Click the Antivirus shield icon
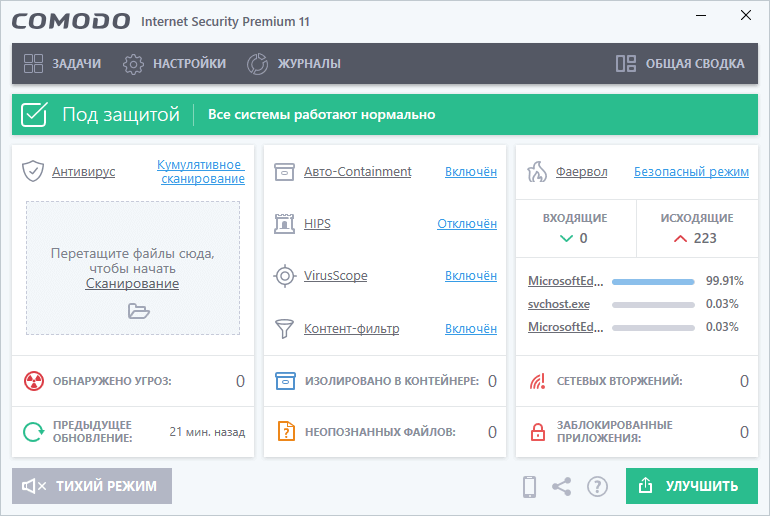Image resolution: width=770 pixels, height=516 pixels. click(33, 171)
